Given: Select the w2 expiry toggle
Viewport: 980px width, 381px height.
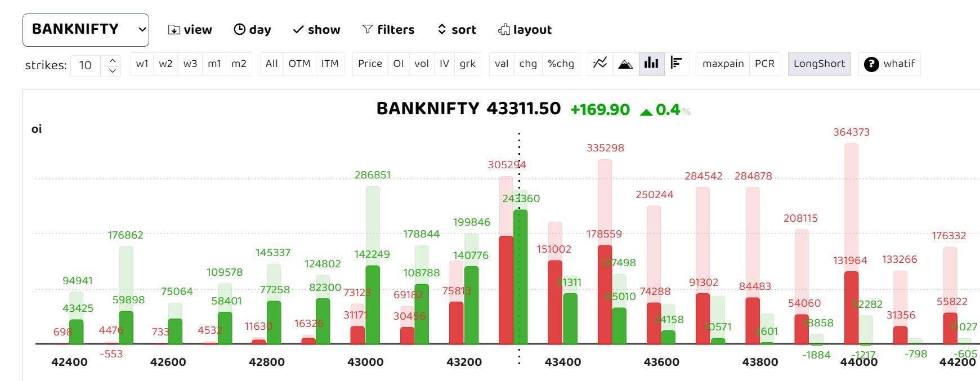Looking at the screenshot, I should pyautogui.click(x=165, y=64).
